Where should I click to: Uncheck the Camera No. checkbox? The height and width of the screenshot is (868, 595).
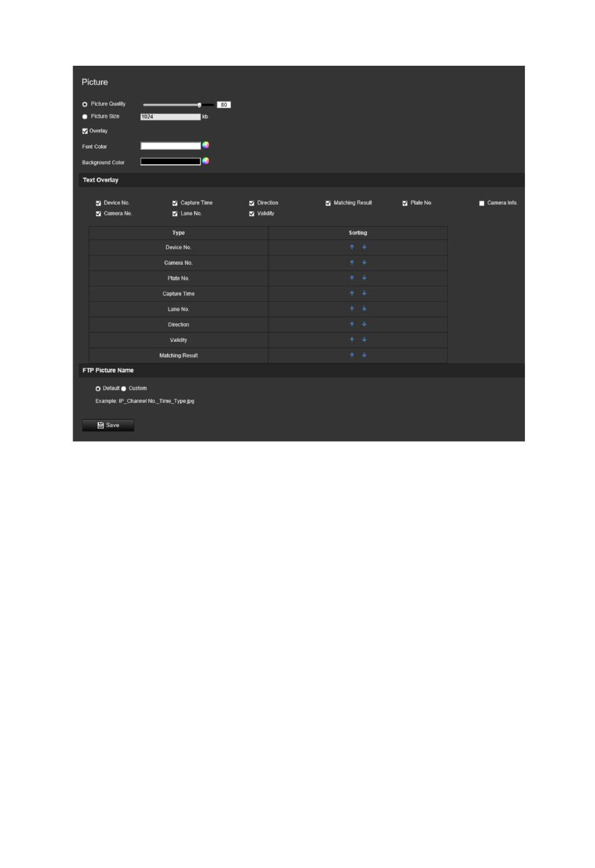point(98,214)
